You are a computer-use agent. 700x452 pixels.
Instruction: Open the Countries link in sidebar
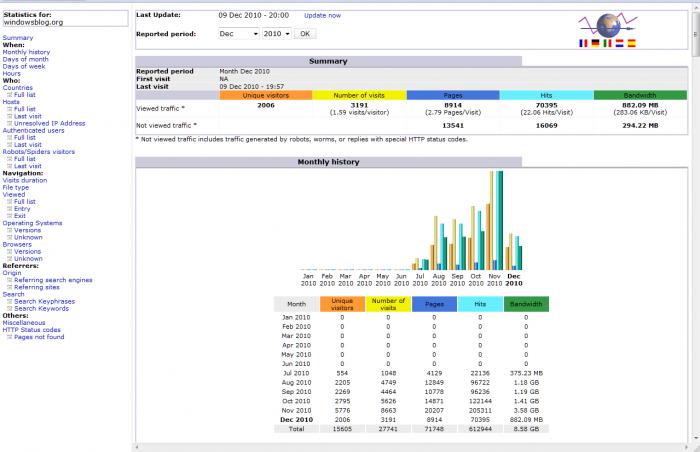(17, 87)
